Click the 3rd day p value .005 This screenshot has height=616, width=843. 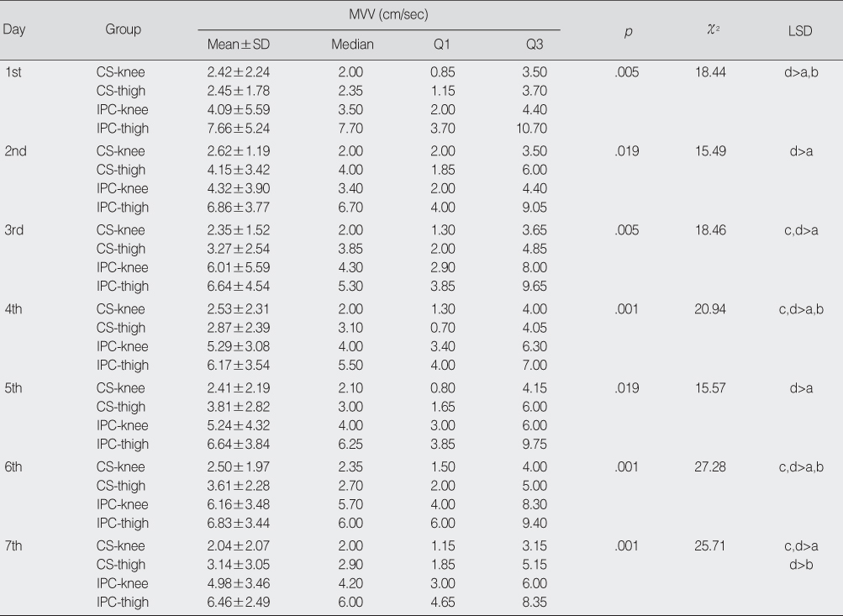(x=627, y=230)
